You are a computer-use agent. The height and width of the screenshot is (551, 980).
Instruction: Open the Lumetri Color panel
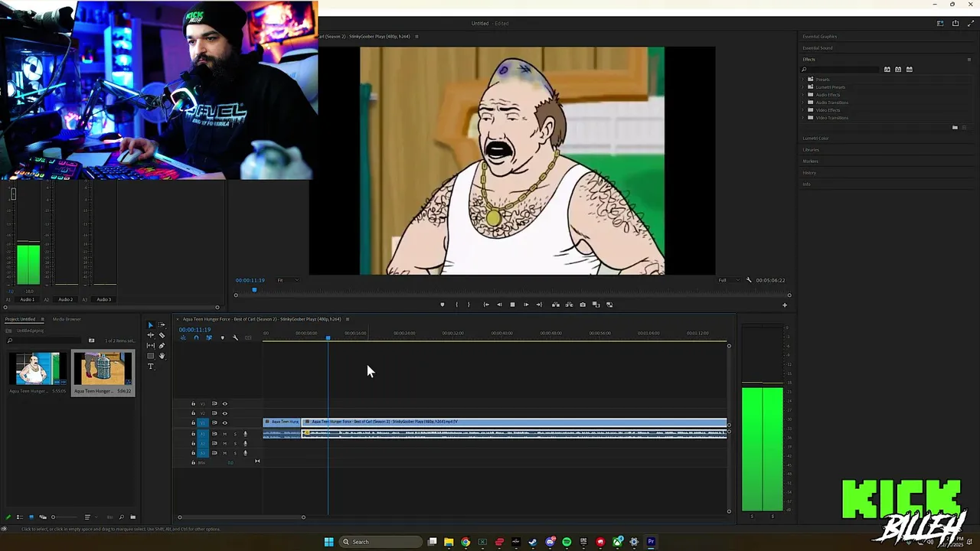pos(815,139)
